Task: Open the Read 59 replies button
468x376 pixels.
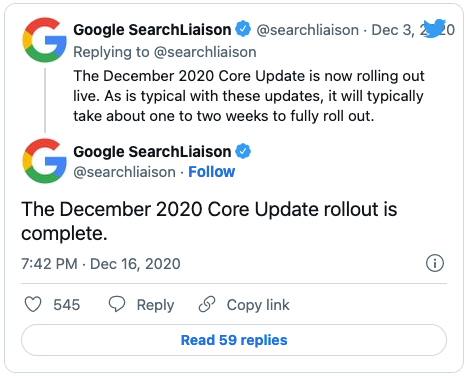Action: tap(234, 340)
